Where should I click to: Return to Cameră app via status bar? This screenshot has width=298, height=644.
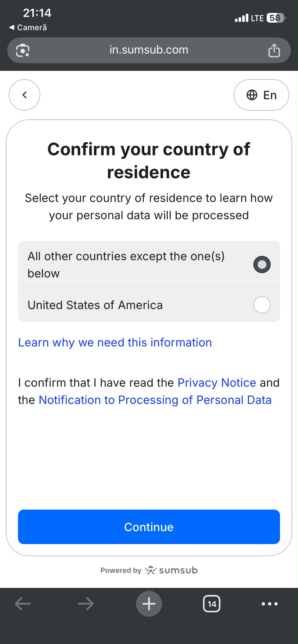(x=28, y=27)
